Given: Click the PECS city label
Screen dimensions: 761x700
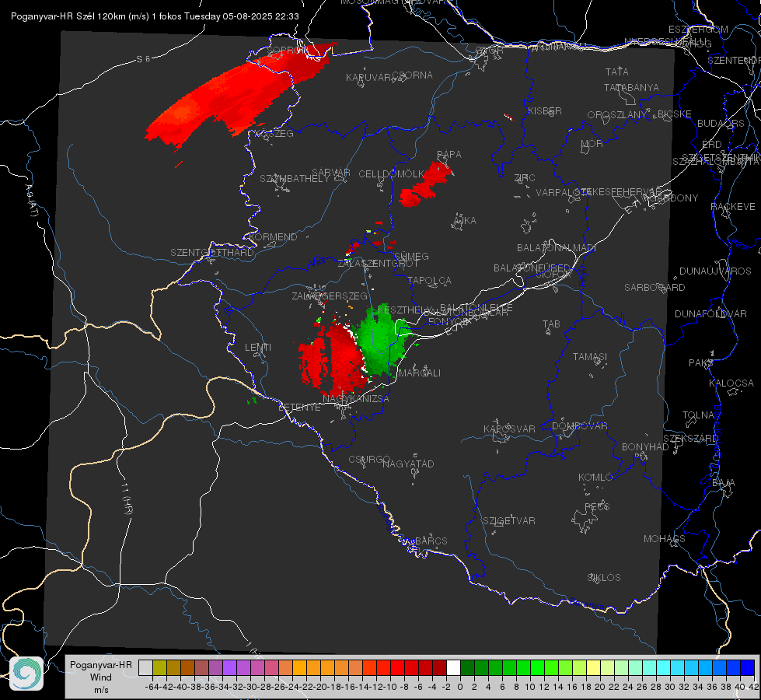Looking at the screenshot, I should 597,506.
